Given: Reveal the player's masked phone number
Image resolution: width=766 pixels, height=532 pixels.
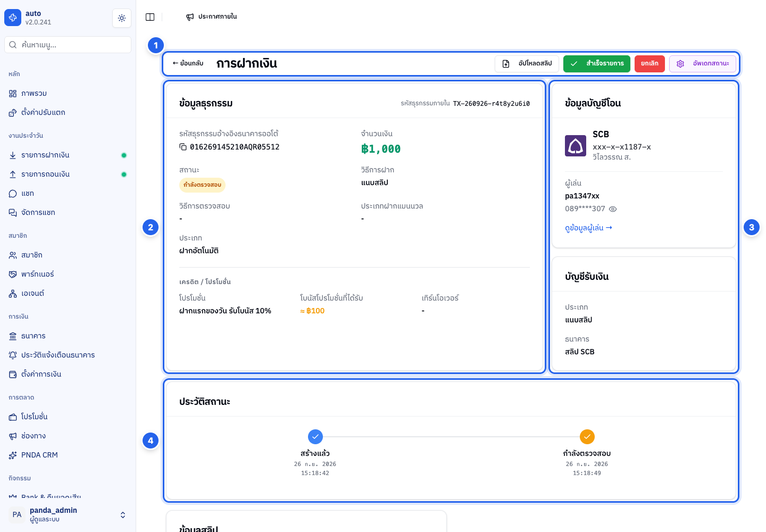Looking at the screenshot, I should [x=613, y=209].
